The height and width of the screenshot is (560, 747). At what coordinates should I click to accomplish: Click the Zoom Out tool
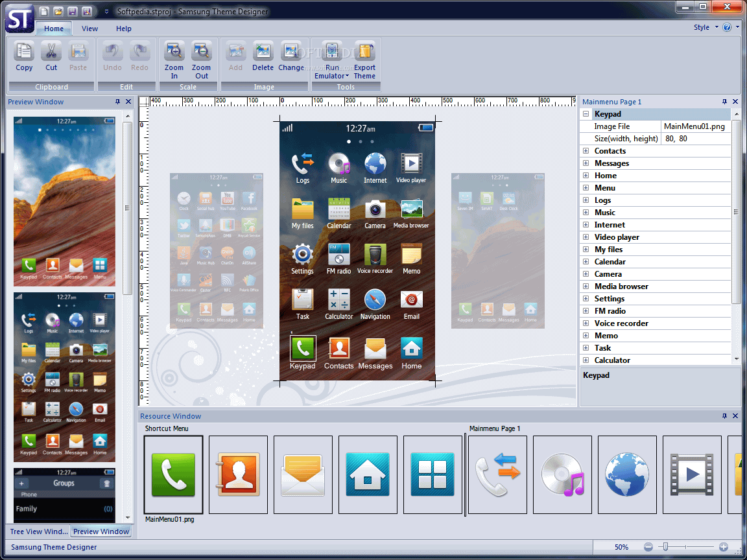[202, 60]
